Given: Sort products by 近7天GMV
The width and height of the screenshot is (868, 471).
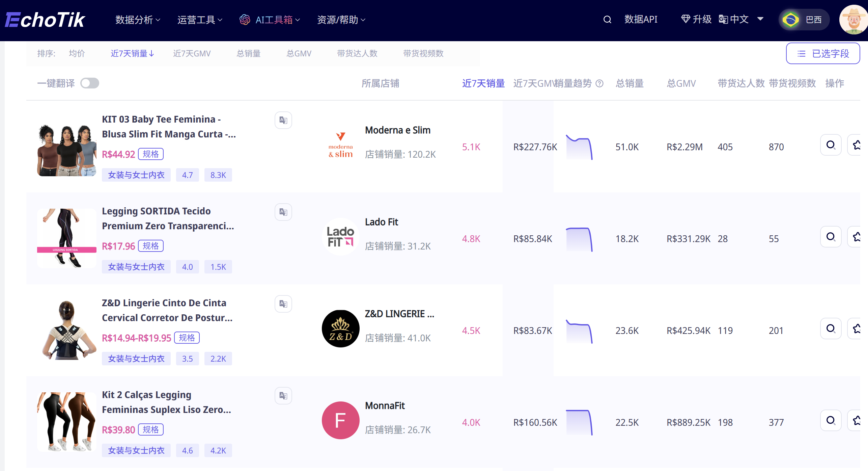Looking at the screenshot, I should point(192,53).
